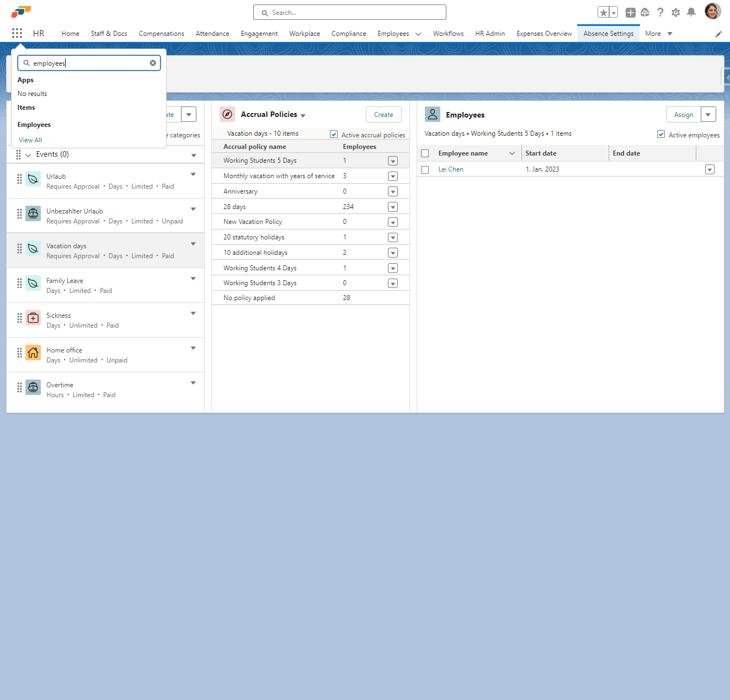730x700 pixels.
Task: Click the global actions plus icon
Action: tap(630, 12)
